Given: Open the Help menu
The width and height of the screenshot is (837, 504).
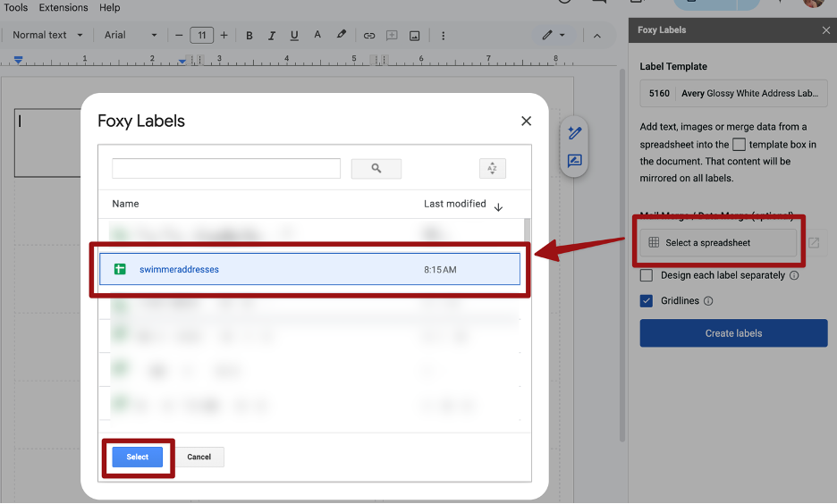Looking at the screenshot, I should 109,7.
